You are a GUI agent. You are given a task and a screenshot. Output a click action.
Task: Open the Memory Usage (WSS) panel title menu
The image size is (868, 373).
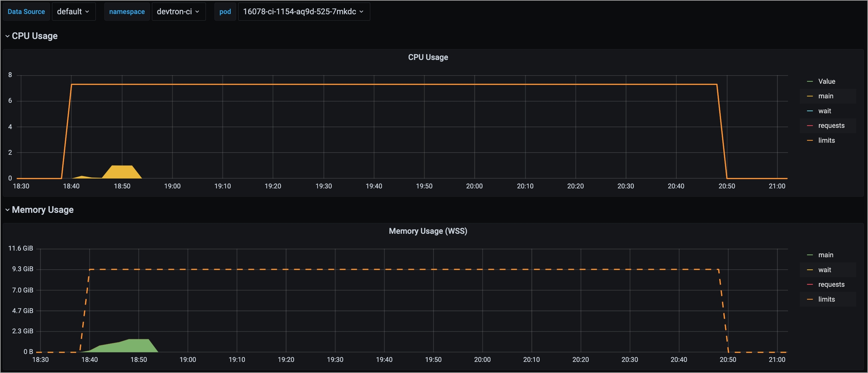(428, 231)
